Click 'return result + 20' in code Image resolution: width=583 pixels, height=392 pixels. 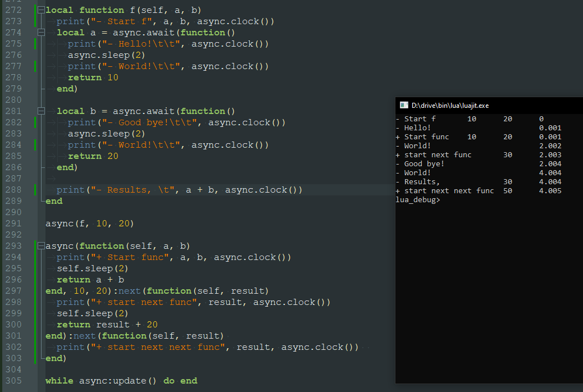[x=107, y=324]
